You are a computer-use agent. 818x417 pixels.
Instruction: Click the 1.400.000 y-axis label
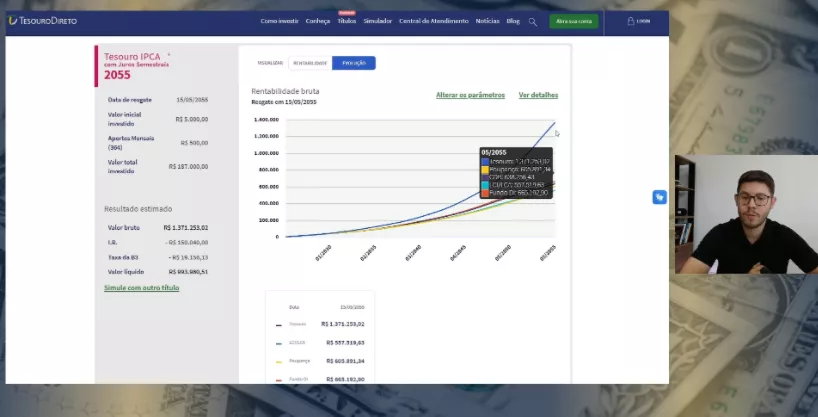pos(266,120)
